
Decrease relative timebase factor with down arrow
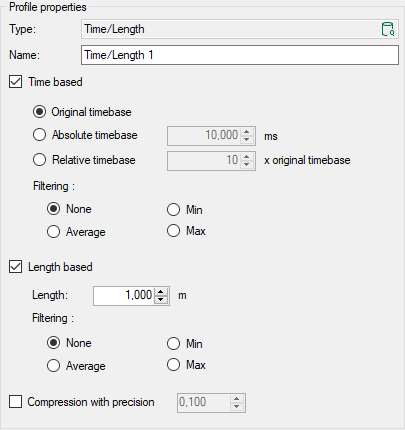click(x=247, y=165)
